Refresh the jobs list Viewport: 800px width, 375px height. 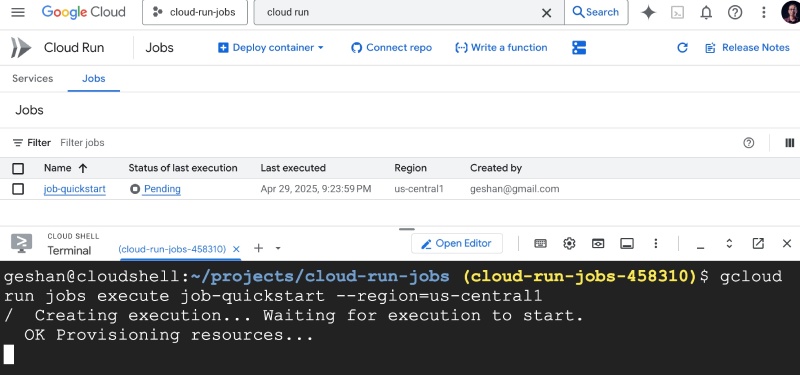[682, 47]
